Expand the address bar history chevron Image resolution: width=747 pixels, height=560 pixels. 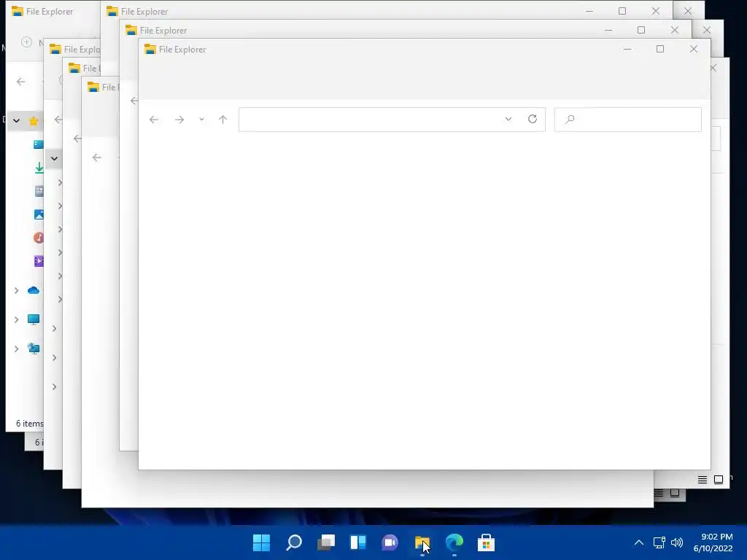coord(508,119)
